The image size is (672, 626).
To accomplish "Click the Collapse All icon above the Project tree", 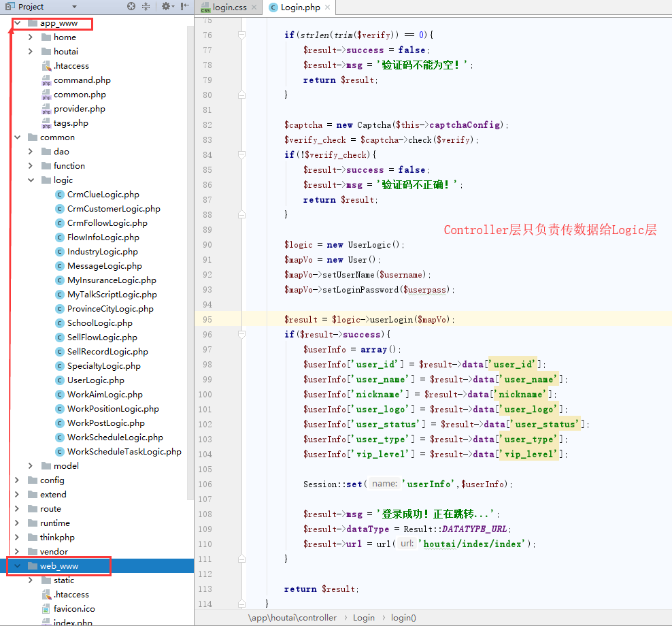I will click(146, 6).
